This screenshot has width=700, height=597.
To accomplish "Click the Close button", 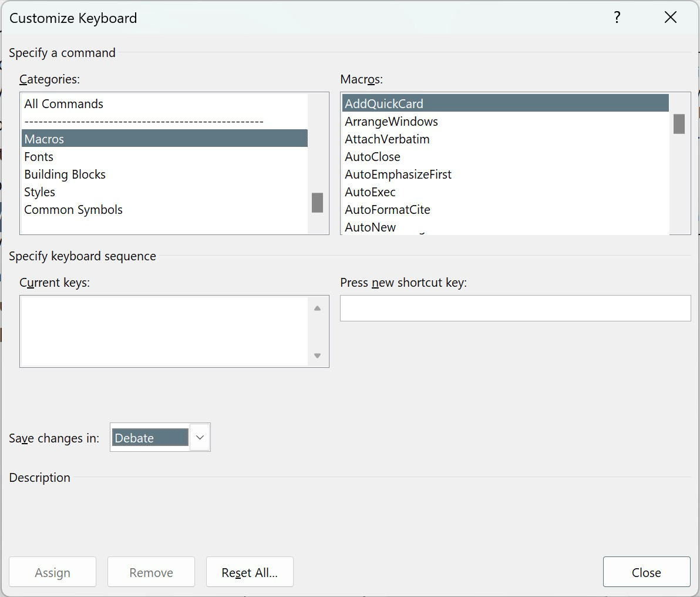I will tap(646, 572).
